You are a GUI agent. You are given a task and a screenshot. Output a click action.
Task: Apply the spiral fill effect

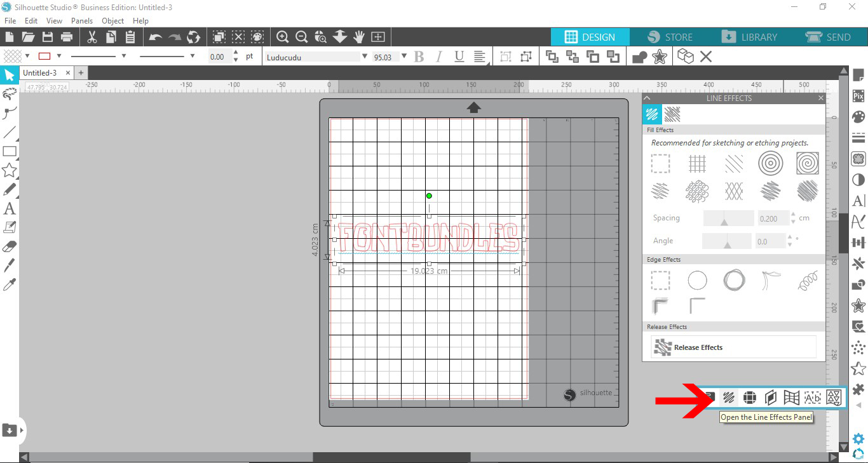[807, 163]
